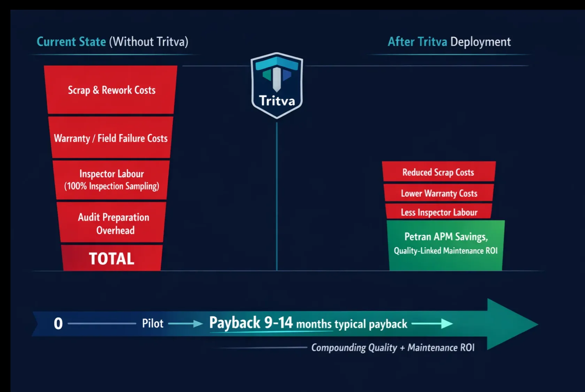The height and width of the screenshot is (392, 585).
Task: Click the Inspector Labour (100% Inspection Sampling) block
Action: [x=111, y=180]
